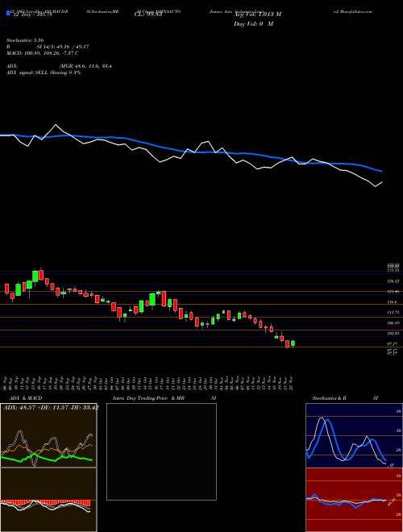Click the tallest green candle near the September peak
403x532 pixels.
click(35, 276)
